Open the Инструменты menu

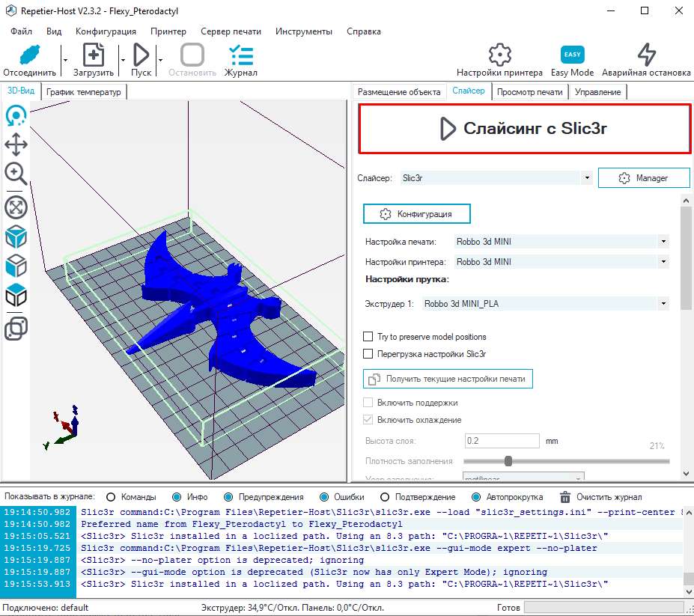pos(304,31)
